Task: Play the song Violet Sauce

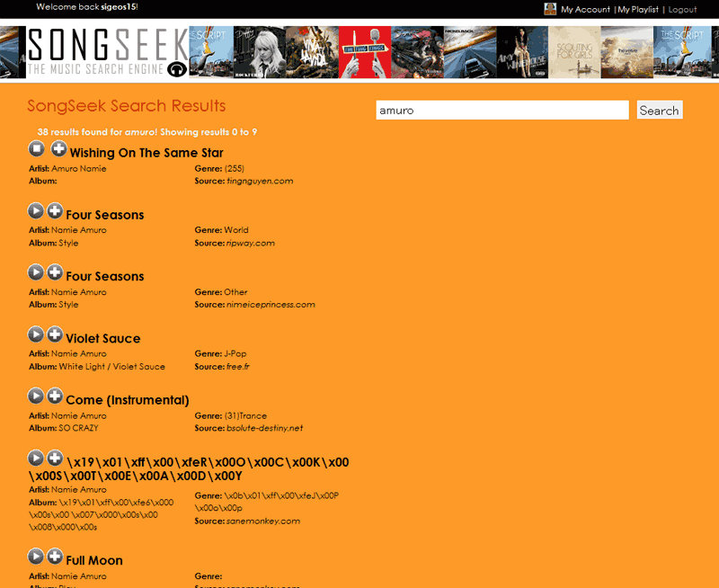Action: [36, 334]
